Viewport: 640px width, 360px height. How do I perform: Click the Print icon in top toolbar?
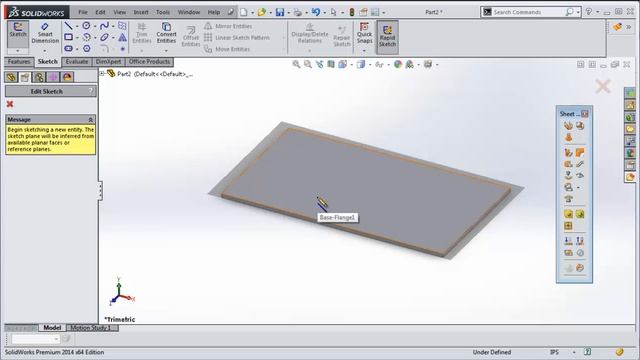(x=298, y=12)
